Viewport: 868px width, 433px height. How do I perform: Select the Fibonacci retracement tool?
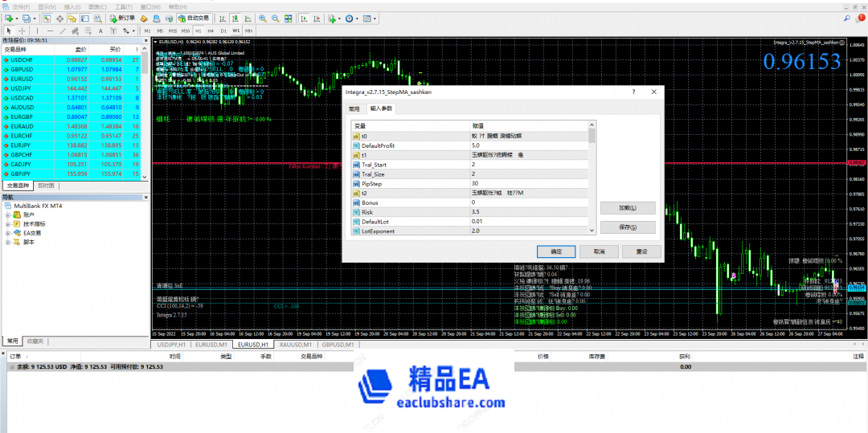pos(88,31)
